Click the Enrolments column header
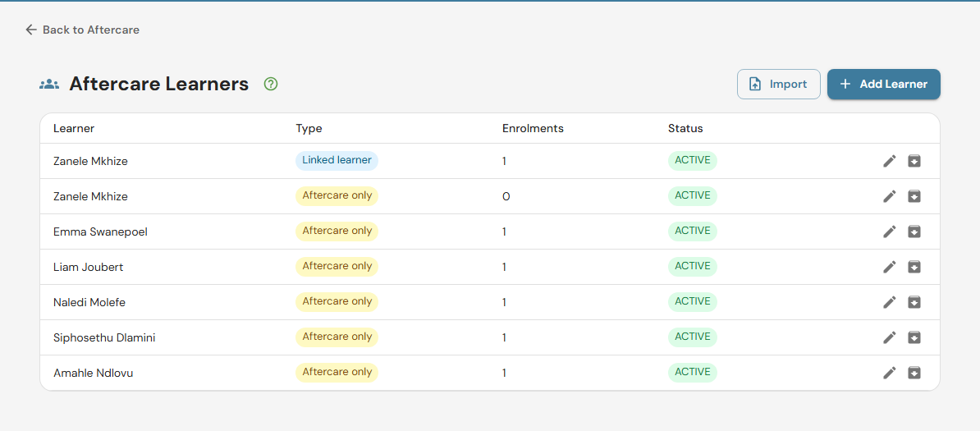Screen dimensions: 980x431 534,128
